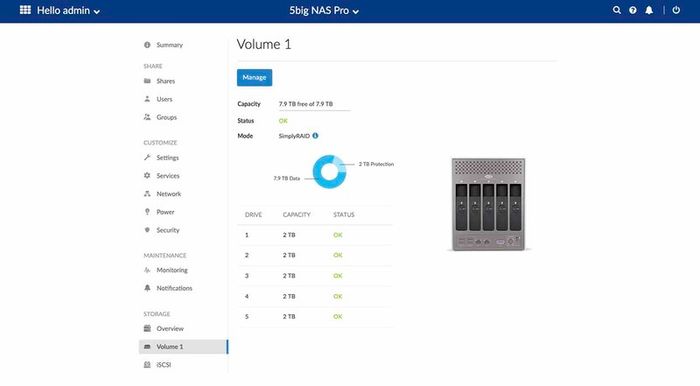The image size is (700, 386).
Task: Click the Power bulb icon in sidebar
Action: point(147,212)
